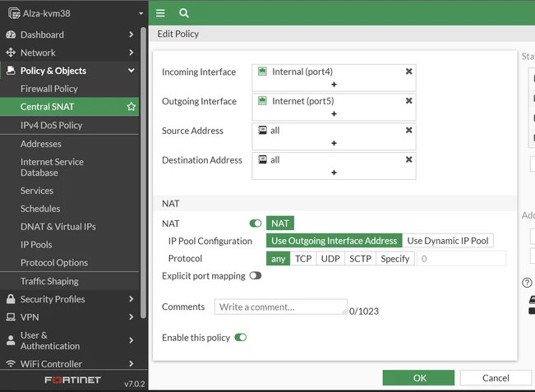This screenshot has width=535, height=392.
Task: Click the Comments text field
Action: point(281,307)
